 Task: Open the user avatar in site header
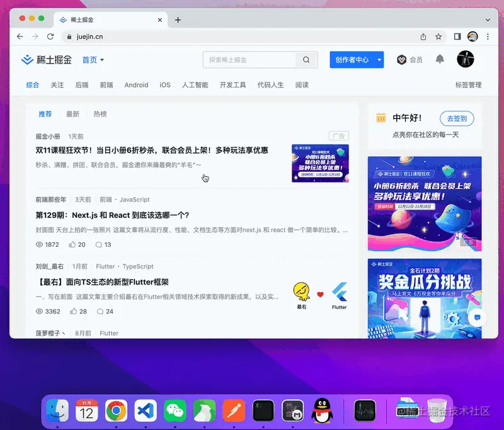pos(465,59)
